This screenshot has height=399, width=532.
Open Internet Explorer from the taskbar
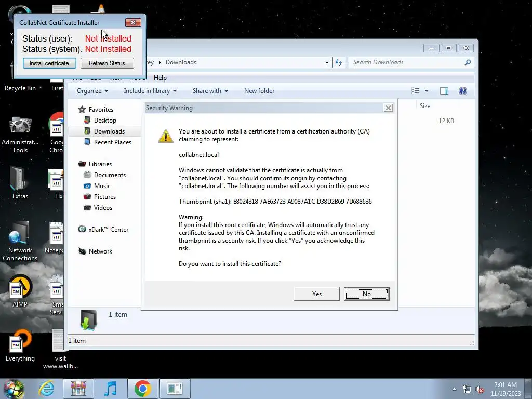pos(46,389)
